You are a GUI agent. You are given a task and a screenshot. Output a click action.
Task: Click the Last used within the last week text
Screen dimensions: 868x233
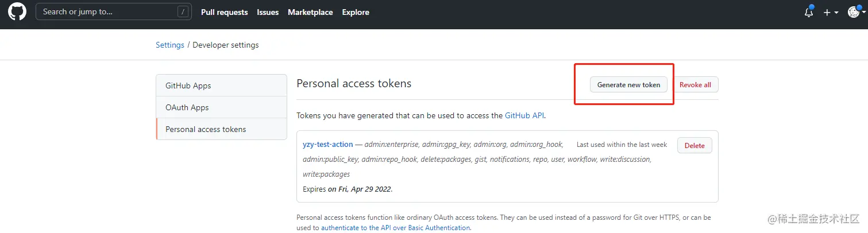622,145
